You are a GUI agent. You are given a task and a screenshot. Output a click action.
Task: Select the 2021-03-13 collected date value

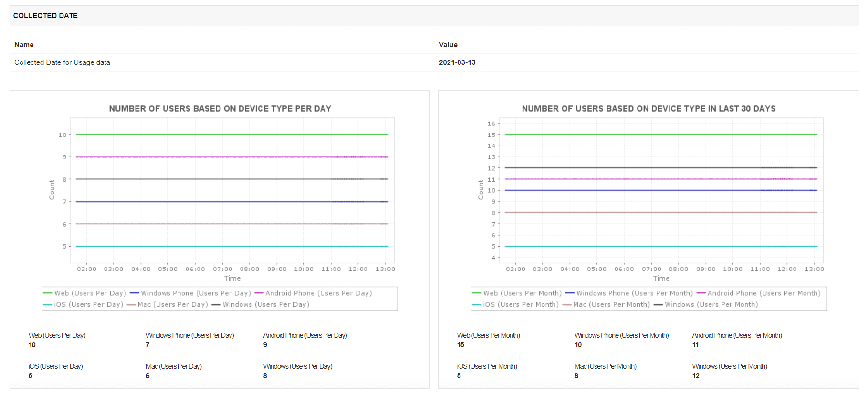coord(457,62)
